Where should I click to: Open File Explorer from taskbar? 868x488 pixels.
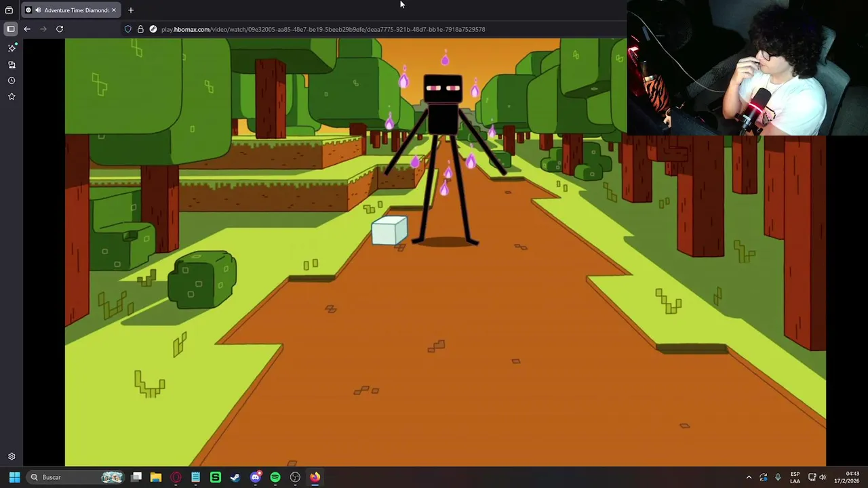pyautogui.click(x=156, y=477)
